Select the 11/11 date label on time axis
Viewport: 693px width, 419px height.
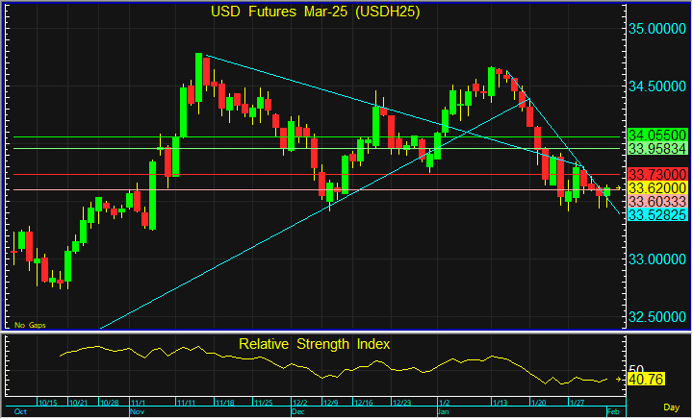click(x=187, y=402)
